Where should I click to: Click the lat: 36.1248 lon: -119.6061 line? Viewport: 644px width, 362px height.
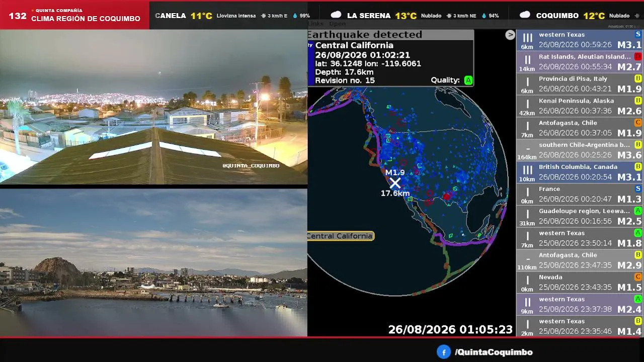tap(368, 63)
